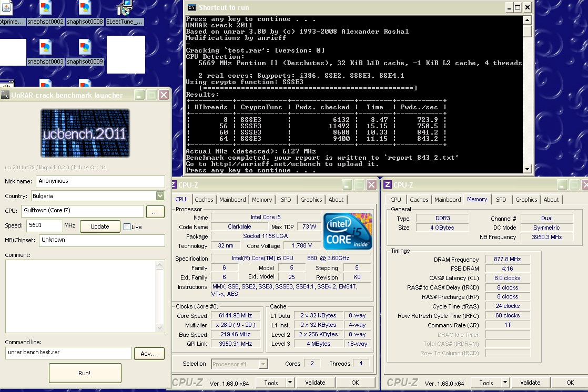Screen dimensions: 588x392
Task: Click Validate in the left CPU-Z window
Action: coord(315,383)
